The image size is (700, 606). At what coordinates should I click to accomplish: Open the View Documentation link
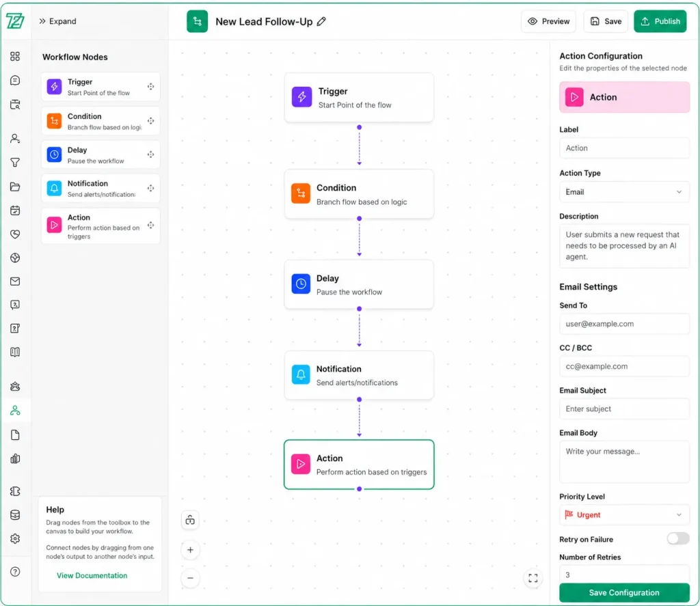click(92, 575)
